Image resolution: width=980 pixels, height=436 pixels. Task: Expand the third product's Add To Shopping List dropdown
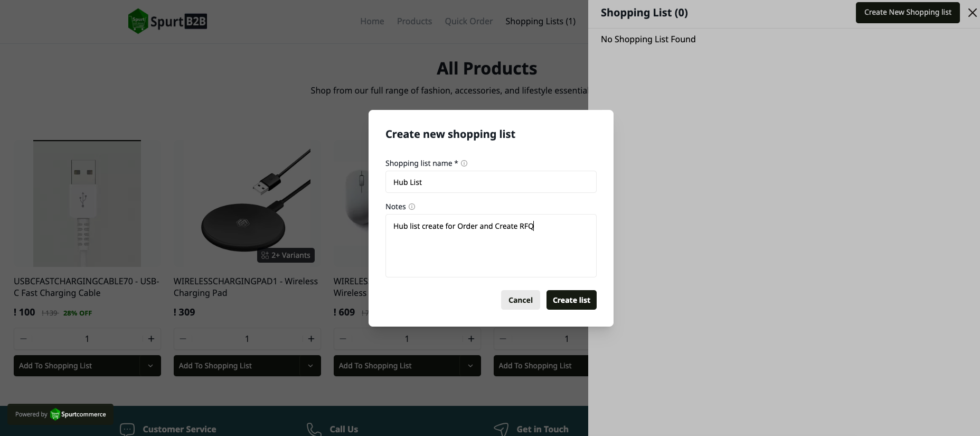pyautogui.click(x=470, y=366)
